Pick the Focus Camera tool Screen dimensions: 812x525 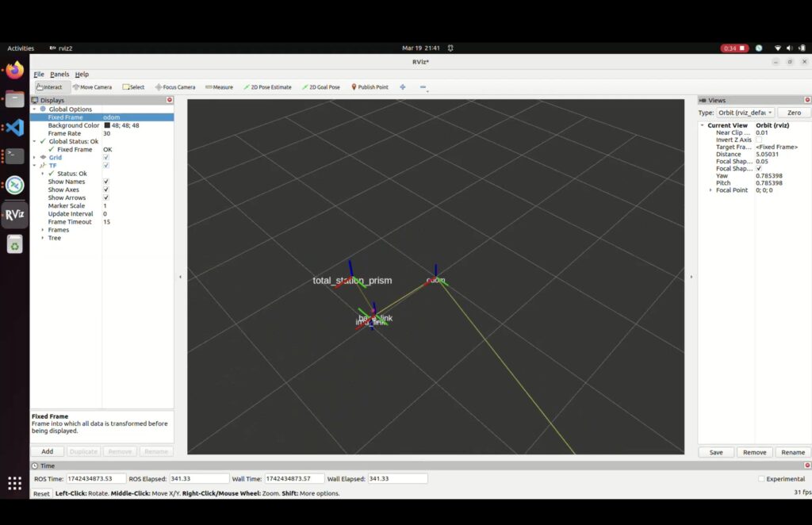pos(175,87)
